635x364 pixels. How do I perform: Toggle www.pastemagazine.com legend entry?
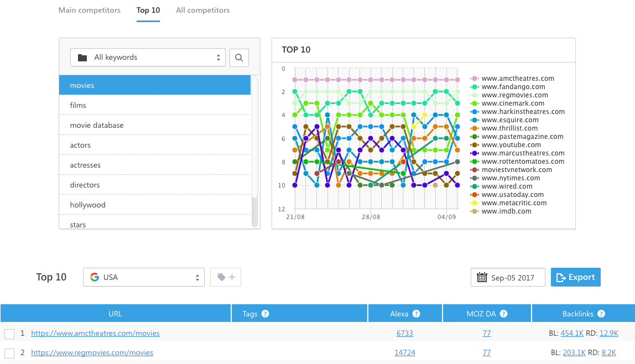pyautogui.click(x=517, y=137)
